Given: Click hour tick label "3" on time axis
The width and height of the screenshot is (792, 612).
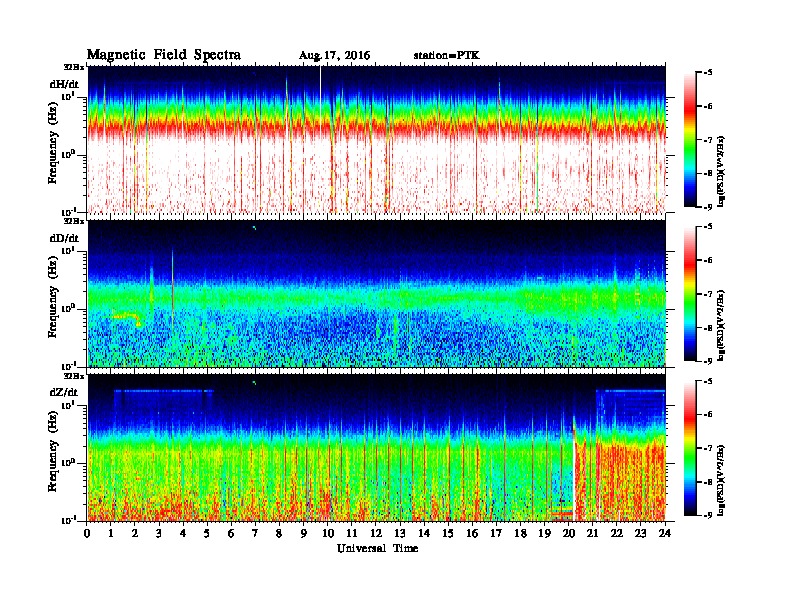Looking at the screenshot, I should (x=159, y=533).
